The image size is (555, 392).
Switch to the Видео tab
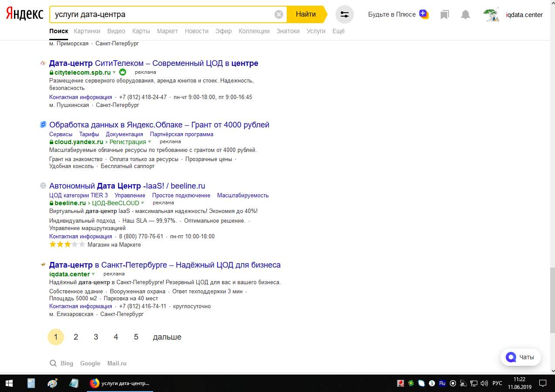(x=116, y=31)
